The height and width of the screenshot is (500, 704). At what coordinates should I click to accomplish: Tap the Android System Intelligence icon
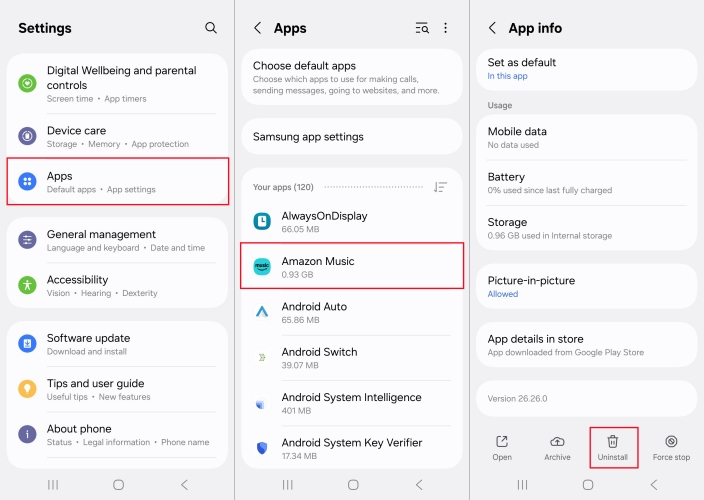tap(260, 404)
